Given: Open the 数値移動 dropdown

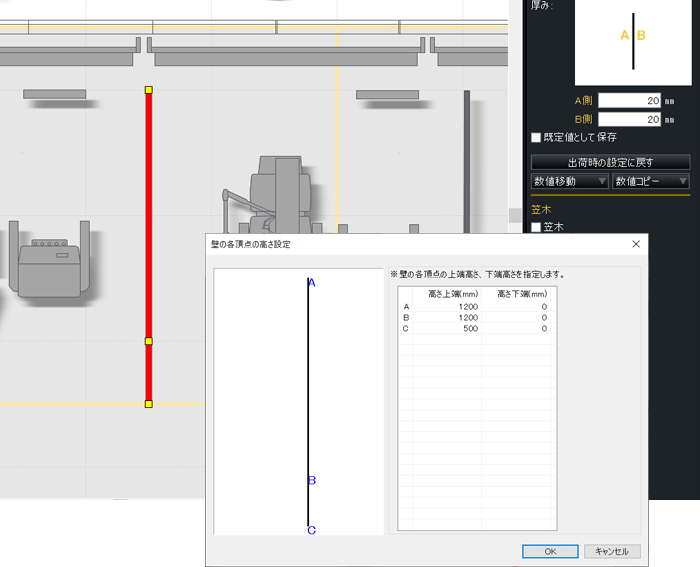Looking at the screenshot, I should pyautogui.click(x=569, y=181).
